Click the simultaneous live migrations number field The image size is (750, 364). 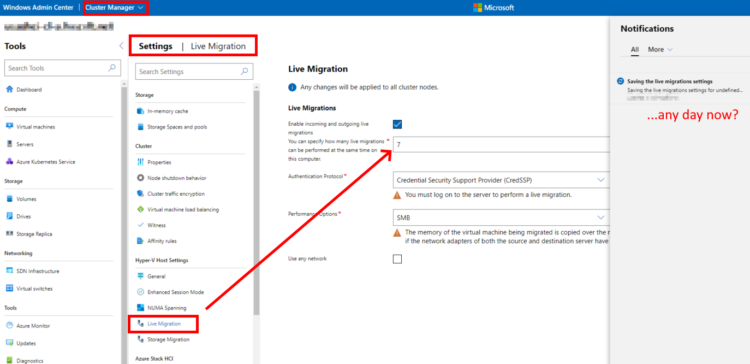(x=501, y=143)
